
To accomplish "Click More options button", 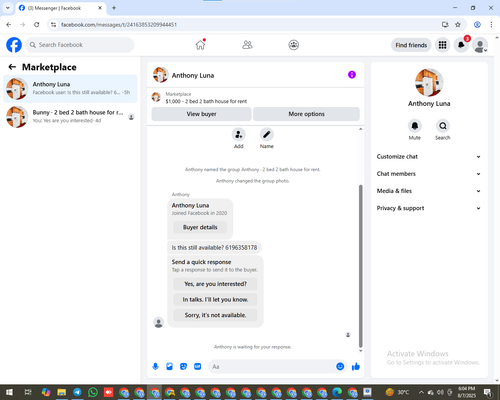I will (306, 114).
